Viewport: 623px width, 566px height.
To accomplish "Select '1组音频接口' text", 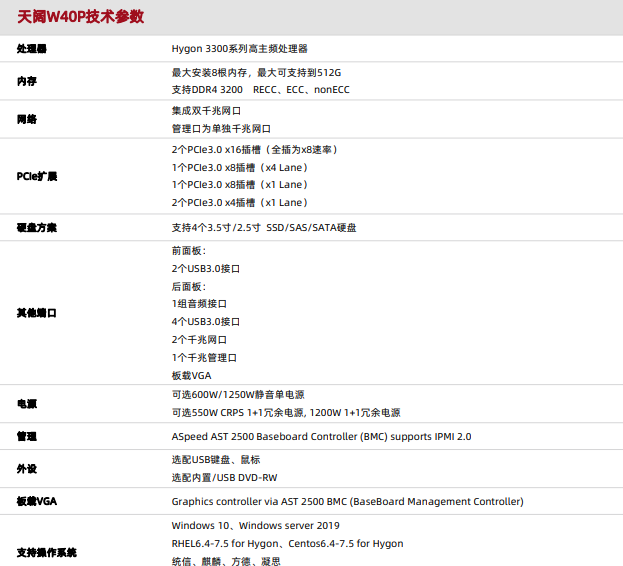I will [x=199, y=304].
